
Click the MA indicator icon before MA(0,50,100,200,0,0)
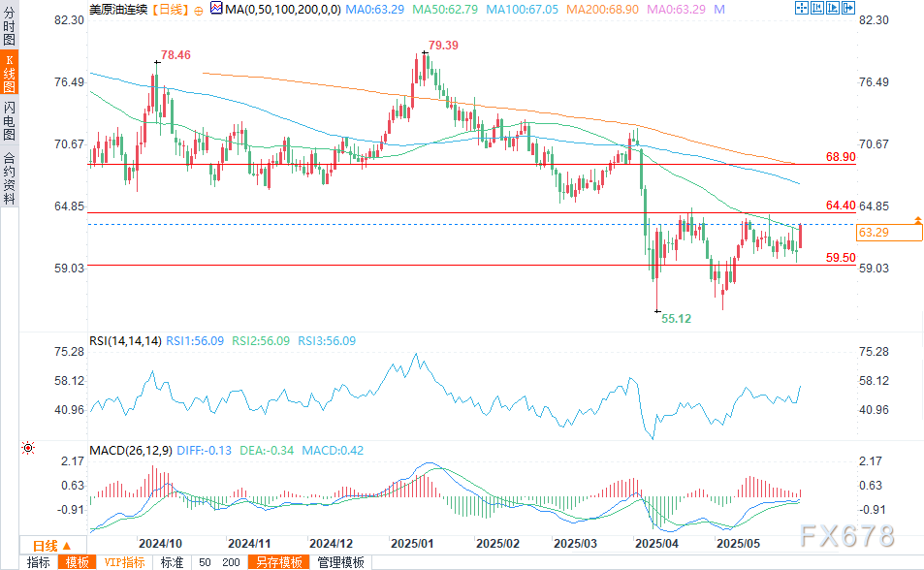[215, 10]
